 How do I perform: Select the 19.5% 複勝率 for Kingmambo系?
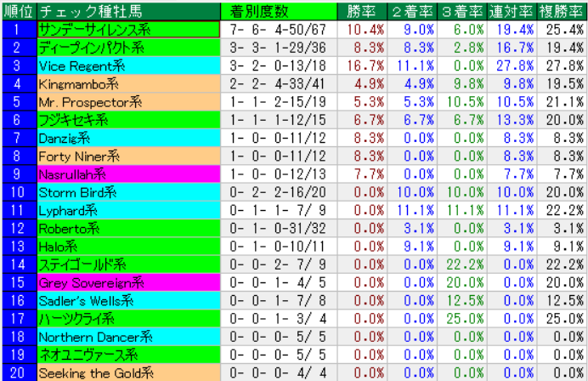[x=565, y=83]
